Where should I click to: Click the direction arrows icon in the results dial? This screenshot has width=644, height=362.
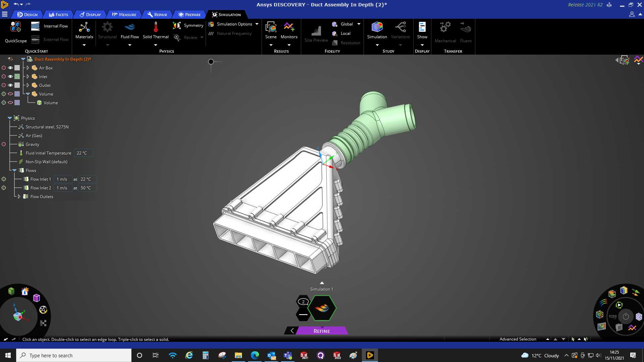click(635, 292)
